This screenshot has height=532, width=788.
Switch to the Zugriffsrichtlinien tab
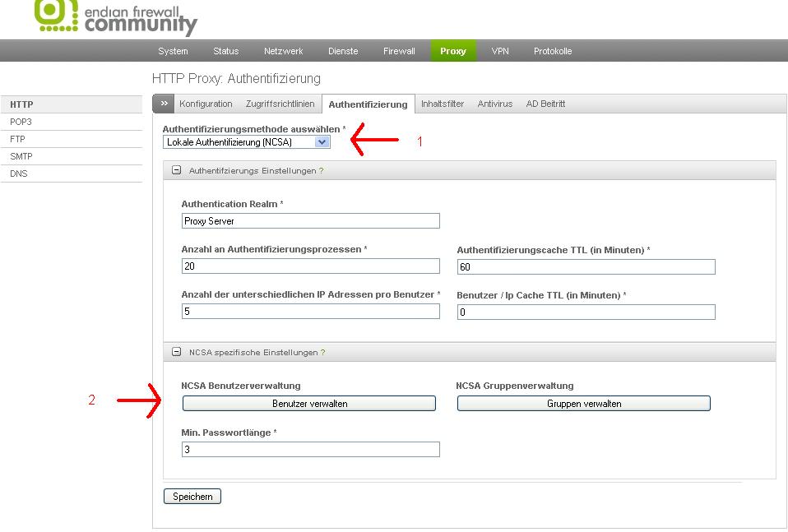tap(280, 104)
